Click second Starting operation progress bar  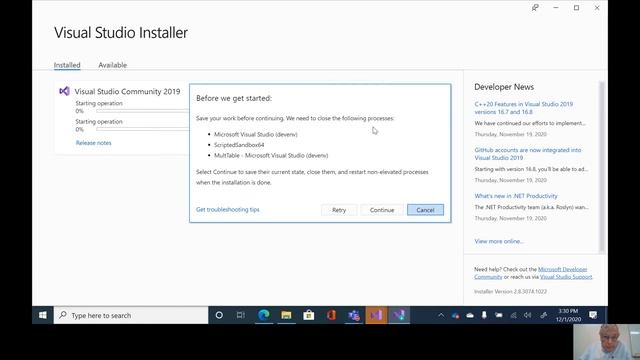[142, 129]
